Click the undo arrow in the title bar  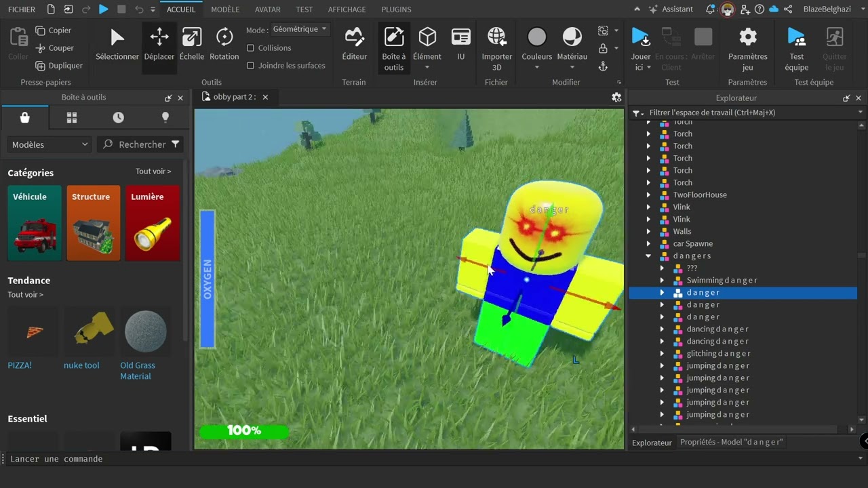[139, 9]
